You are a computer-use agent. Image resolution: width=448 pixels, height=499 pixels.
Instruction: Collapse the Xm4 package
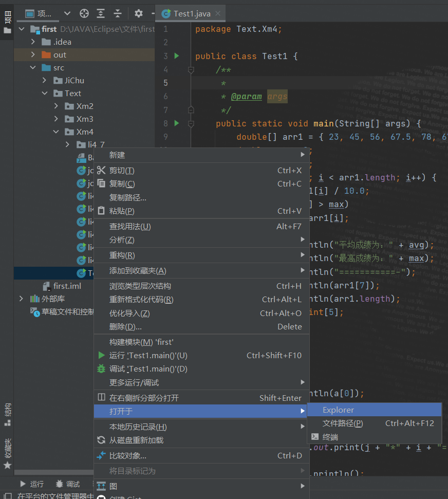[x=56, y=132]
